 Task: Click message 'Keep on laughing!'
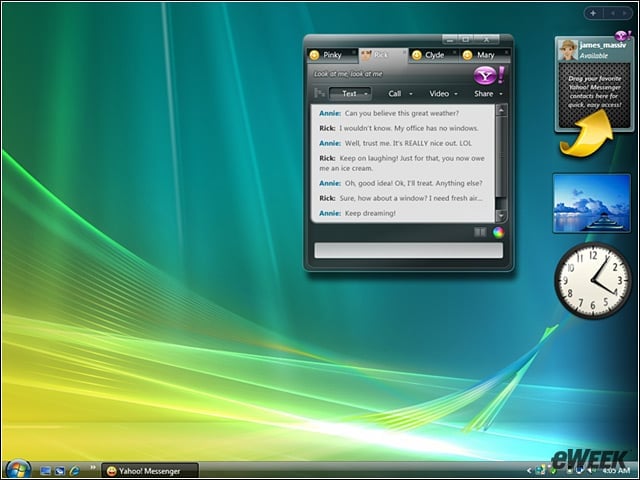(x=370, y=158)
